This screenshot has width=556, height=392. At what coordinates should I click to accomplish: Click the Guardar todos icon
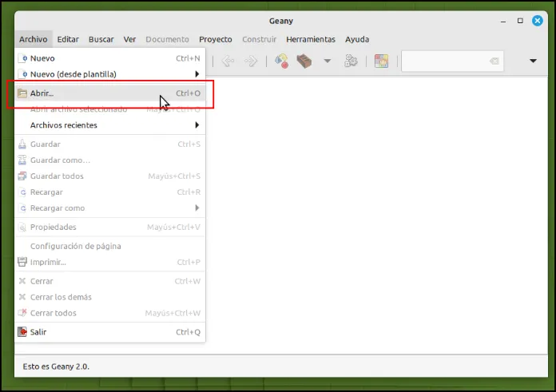point(22,176)
